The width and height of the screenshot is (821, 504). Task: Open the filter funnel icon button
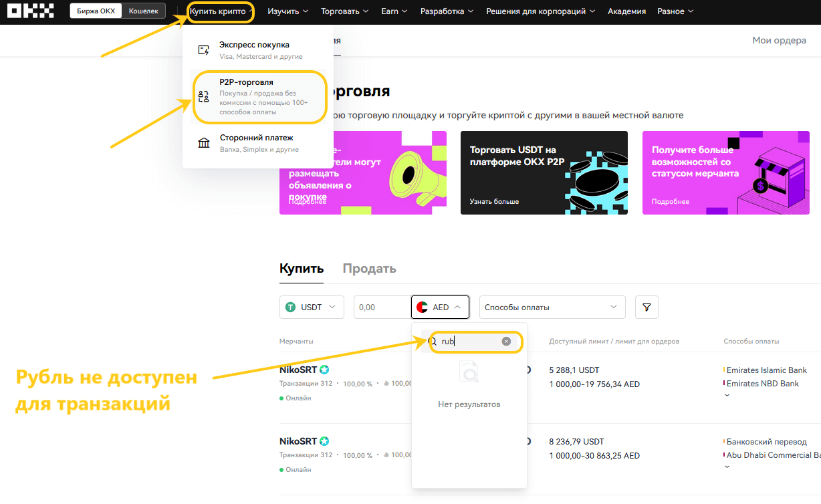pos(647,307)
